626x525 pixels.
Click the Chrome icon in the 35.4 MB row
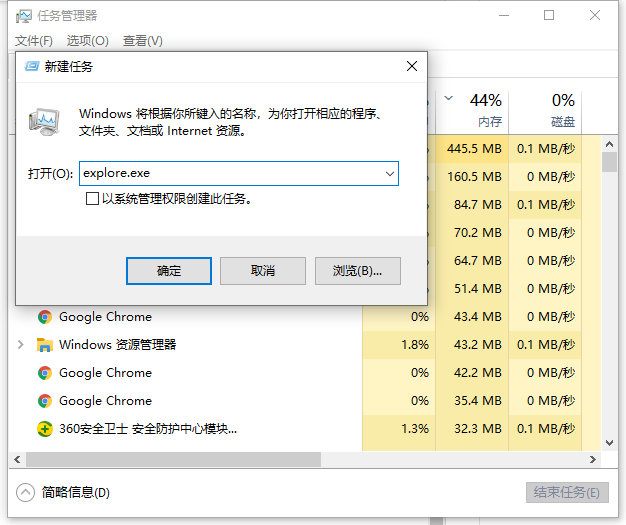[44, 401]
